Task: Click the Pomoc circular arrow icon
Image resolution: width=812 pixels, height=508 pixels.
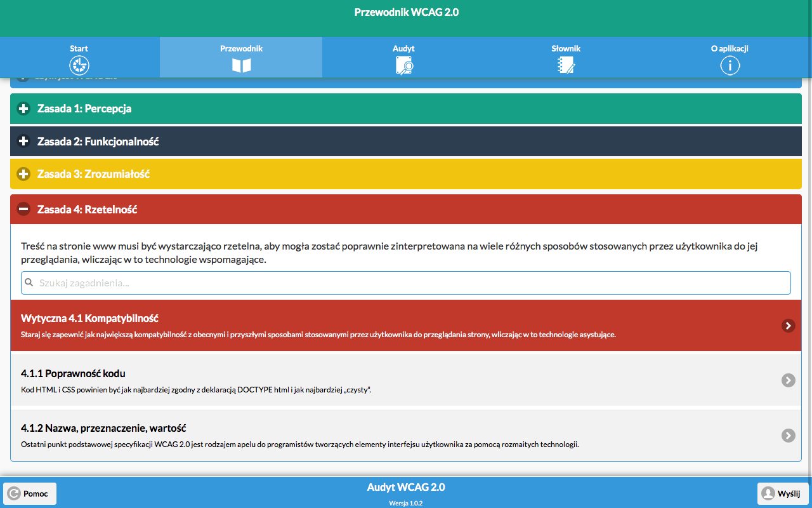Action: coord(14,493)
